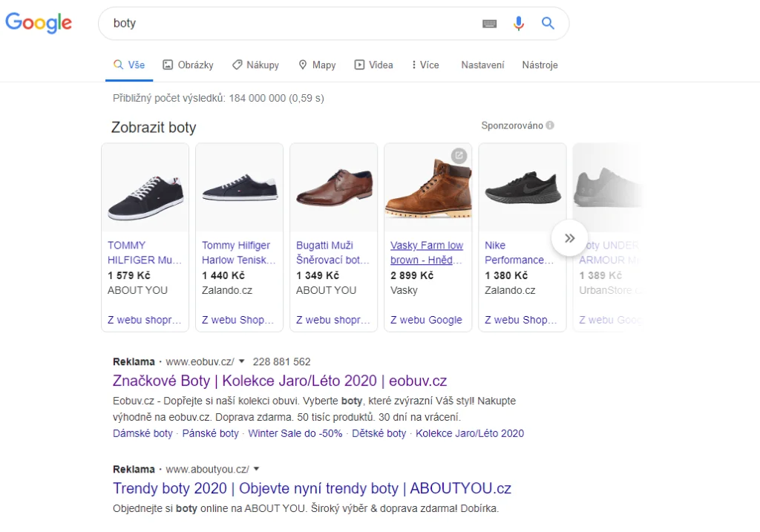
Task: Open the on-screen keyboard icon
Action: [490, 23]
